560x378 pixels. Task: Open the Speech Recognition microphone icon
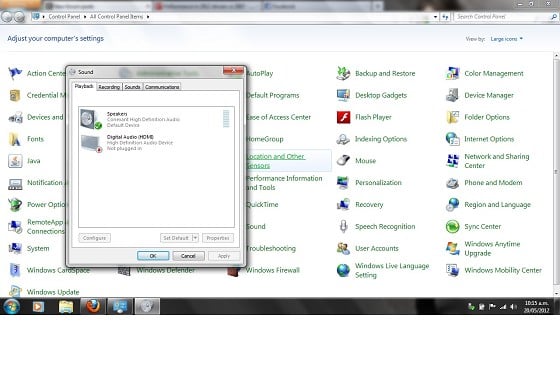pos(343,227)
